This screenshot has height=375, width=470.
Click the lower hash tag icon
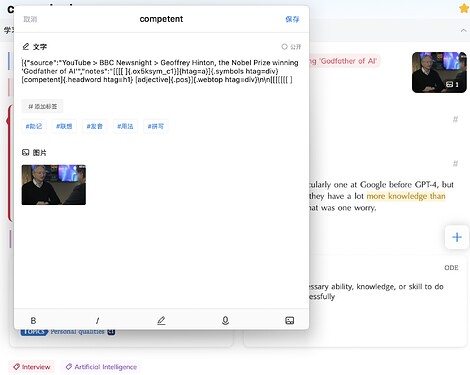point(455,163)
